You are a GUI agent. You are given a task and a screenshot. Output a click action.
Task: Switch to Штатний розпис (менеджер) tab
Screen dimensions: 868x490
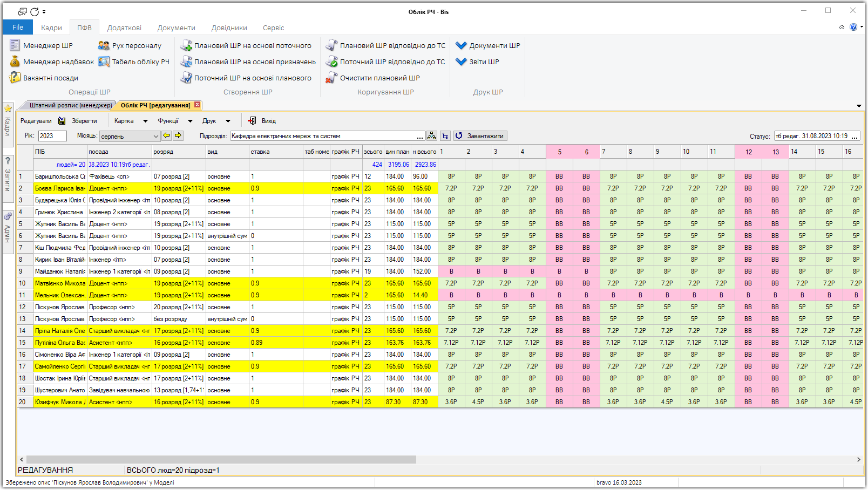pos(71,105)
